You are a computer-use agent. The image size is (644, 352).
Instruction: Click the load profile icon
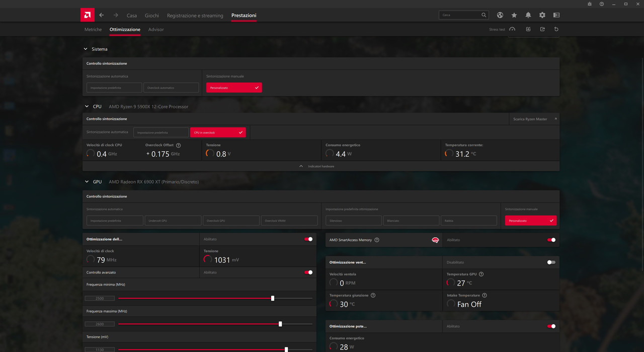[528, 29]
